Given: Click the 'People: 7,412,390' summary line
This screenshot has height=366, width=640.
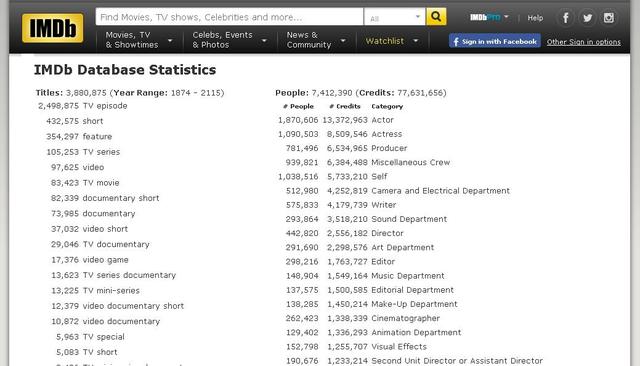Looking at the screenshot, I should click(x=361, y=93).
